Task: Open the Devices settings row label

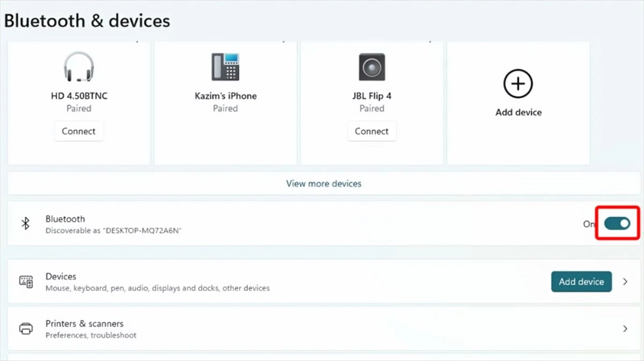Action: click(61, 276)
